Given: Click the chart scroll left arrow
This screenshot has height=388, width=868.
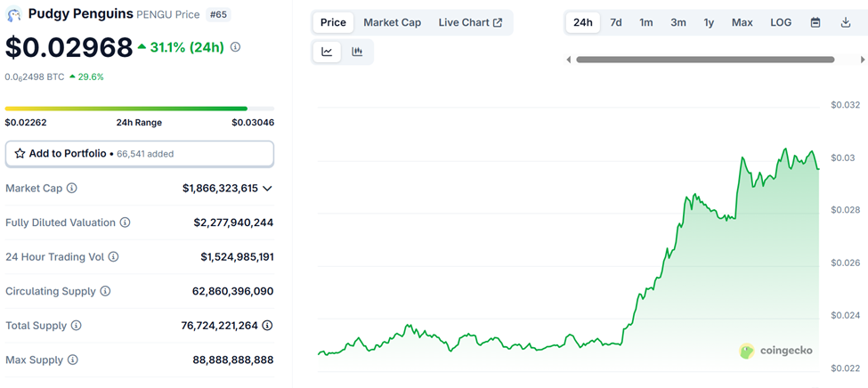Looking at the screenshot, I should [569, 60].
